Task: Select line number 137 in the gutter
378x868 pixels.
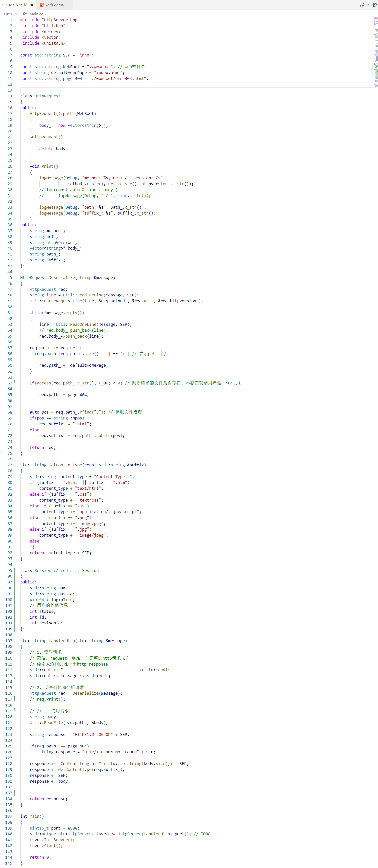Action: tap(9, 816)
